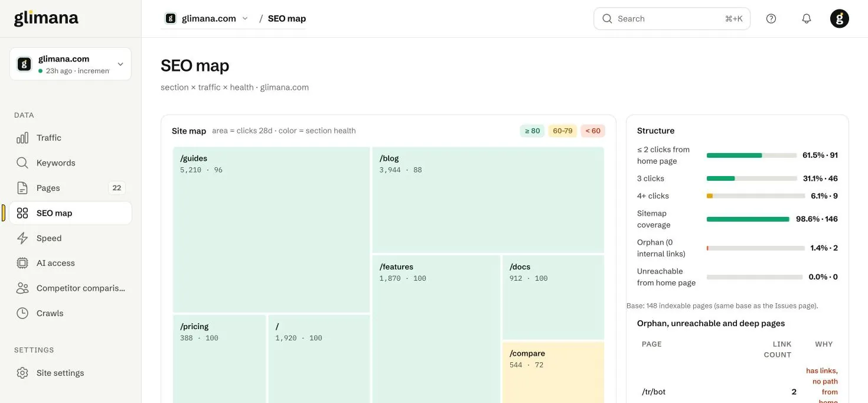Open Crawls from the sidebar
Image resolution: width=868 pixels, height=403 pixels.
click(x=70, y=313)
